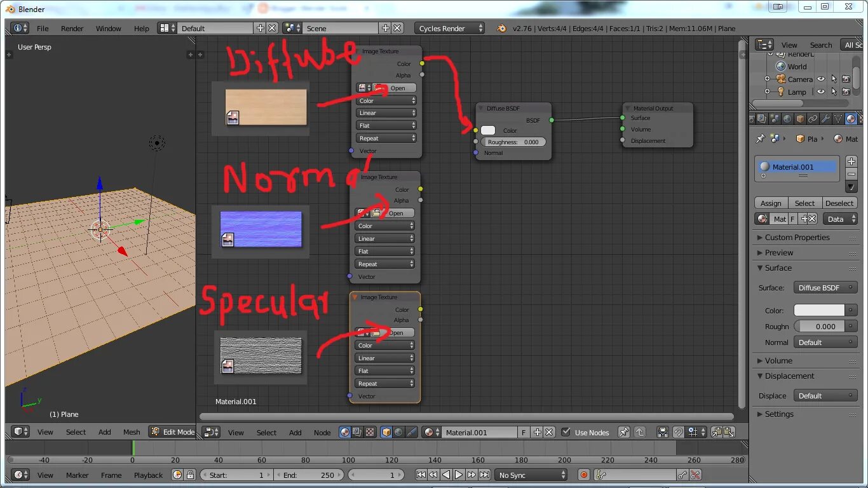868x488 pixels.
Task: Open Render Layers properties tab
Action: [762, 119]
